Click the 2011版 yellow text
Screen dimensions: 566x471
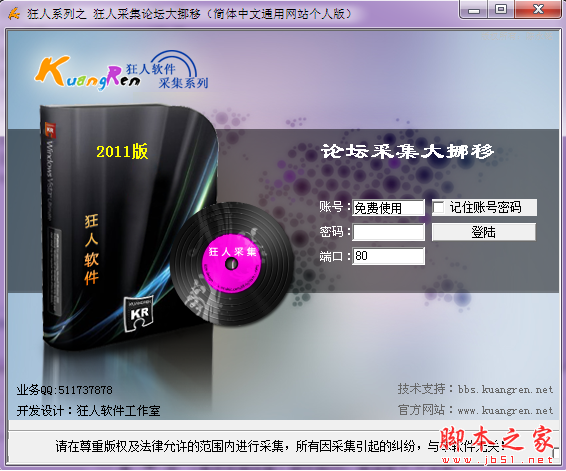pyautogui.click(x=122, y=151)
